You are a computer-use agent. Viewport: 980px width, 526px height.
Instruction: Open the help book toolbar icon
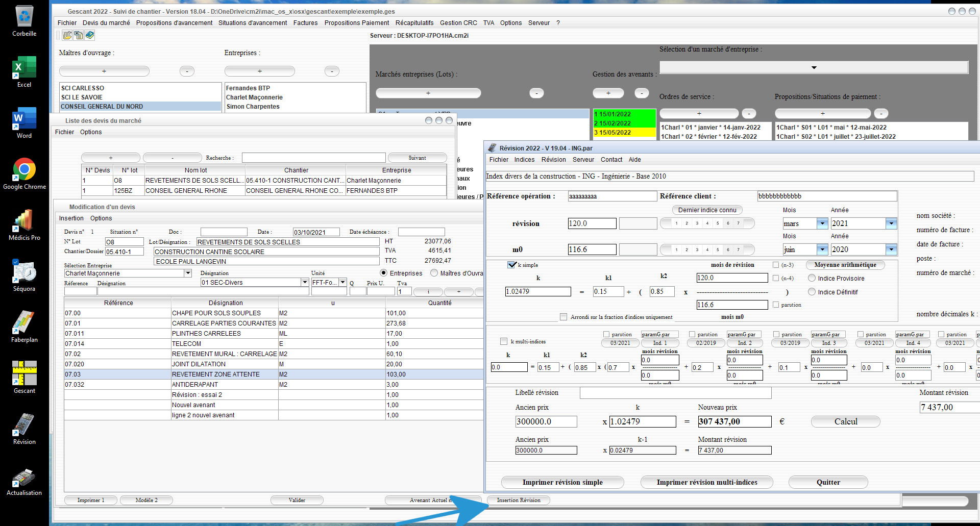90,35
